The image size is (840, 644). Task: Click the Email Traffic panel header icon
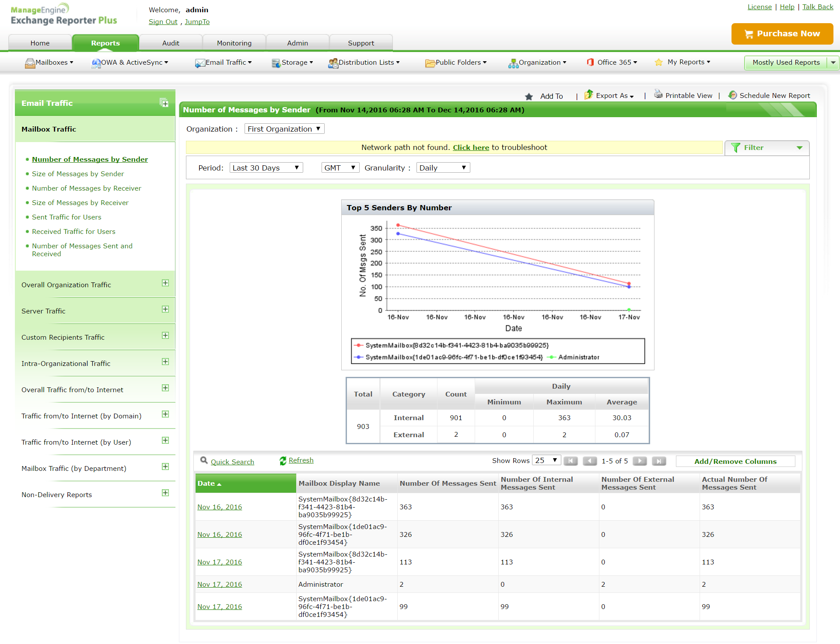pyautogui.click(x=164, y=103)
